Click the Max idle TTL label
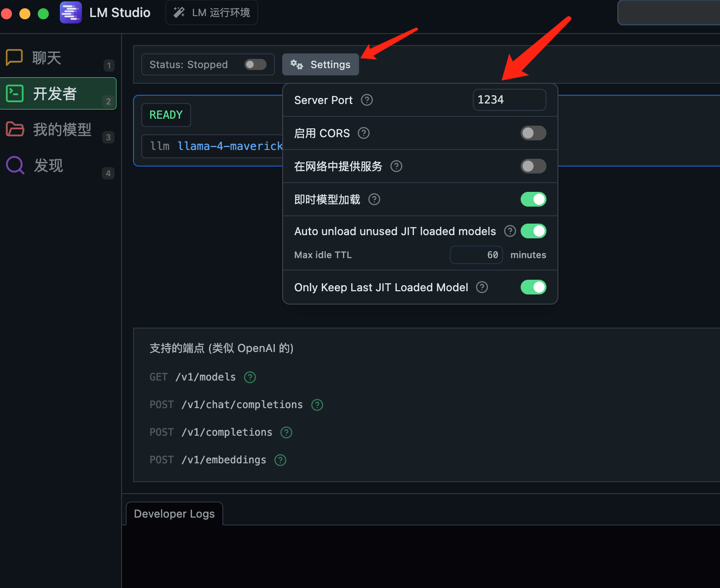The image size is (720, 588). point(323,255)
